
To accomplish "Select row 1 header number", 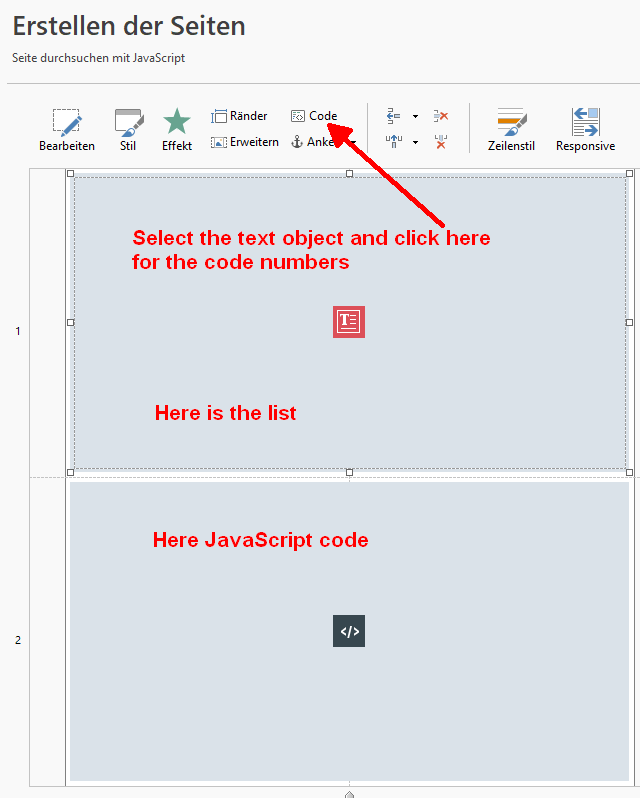I will pos(17,331).
